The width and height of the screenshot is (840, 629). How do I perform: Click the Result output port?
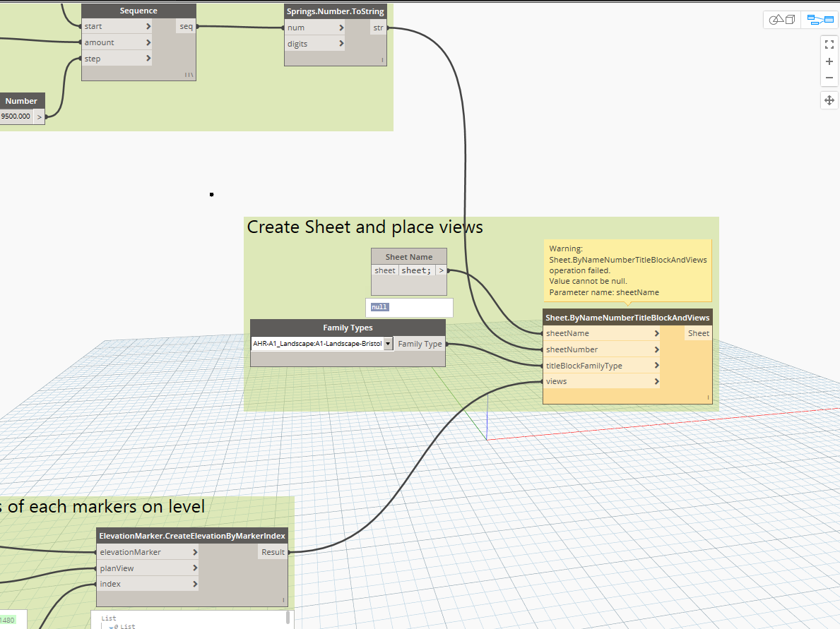[x=273, y=552]
